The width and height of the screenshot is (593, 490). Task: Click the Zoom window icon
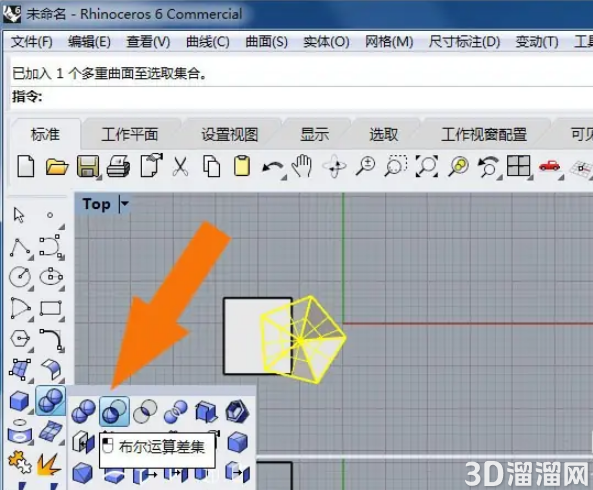(396, 166)
